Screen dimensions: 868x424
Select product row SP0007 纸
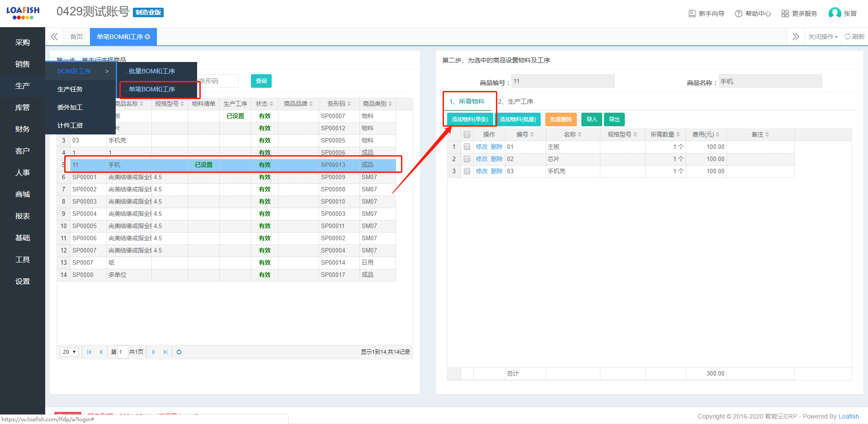click(x=226, y=262)
